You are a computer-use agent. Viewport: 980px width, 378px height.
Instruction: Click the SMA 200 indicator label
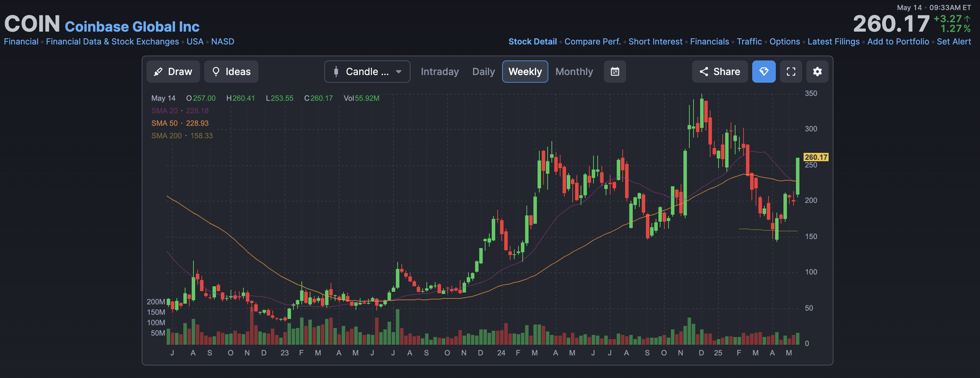click(x=166, y=136)
